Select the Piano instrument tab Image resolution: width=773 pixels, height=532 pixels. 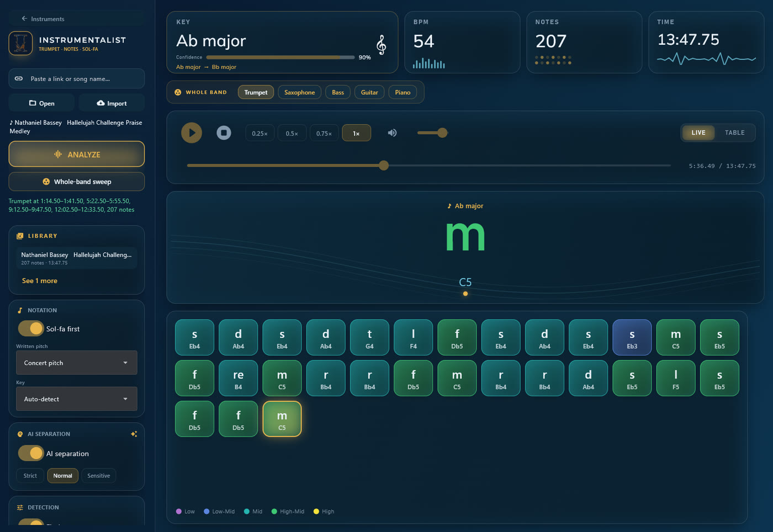[403, 92]
